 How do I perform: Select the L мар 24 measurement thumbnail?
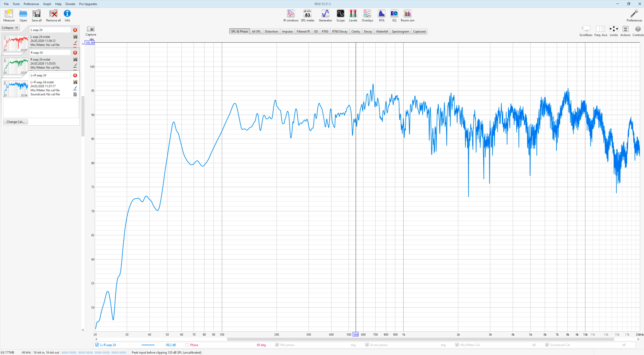pos(15,43)
